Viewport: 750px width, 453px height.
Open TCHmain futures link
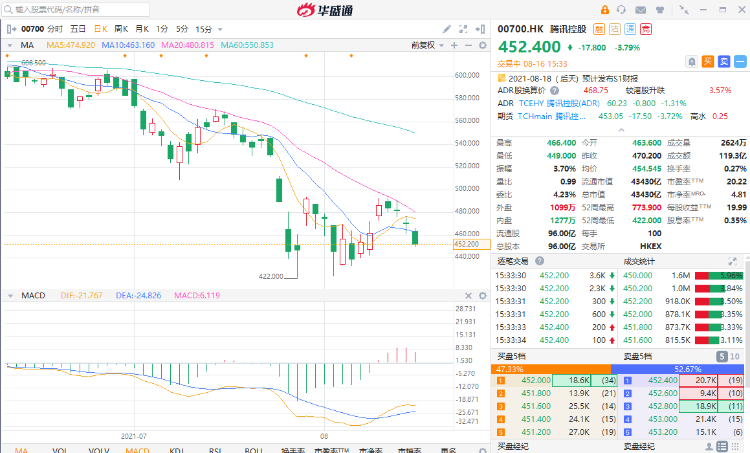point(551,116)
